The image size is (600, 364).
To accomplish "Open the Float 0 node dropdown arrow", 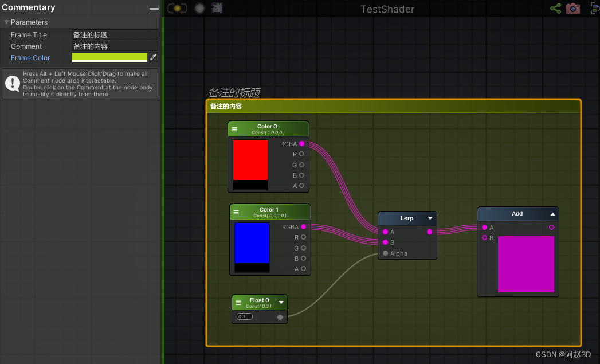I will point(281,302).
